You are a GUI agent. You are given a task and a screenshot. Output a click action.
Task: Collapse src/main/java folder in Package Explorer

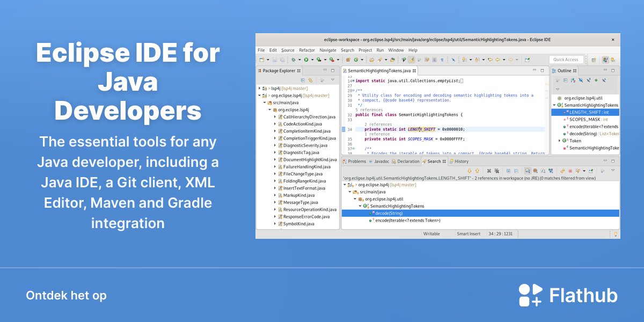pos(264,103)
